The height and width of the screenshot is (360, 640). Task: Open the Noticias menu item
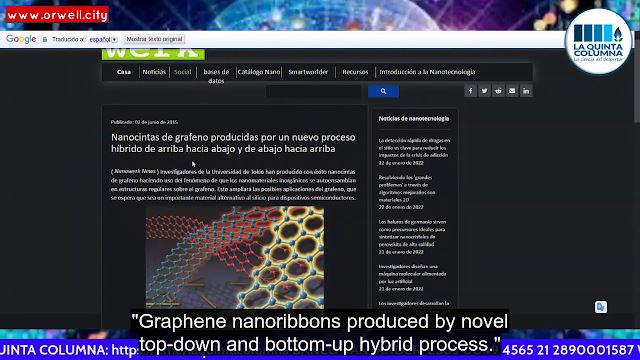[154, 72]
